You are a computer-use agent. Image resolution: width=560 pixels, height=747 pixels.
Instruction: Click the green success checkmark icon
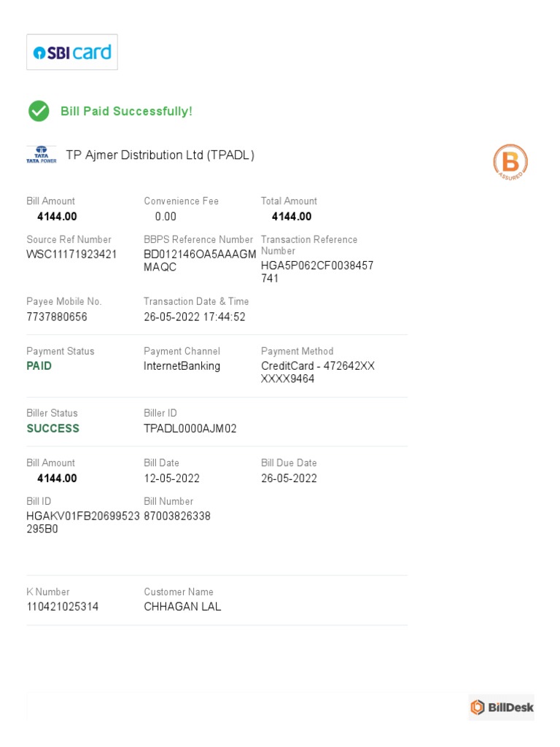point(39,111)
